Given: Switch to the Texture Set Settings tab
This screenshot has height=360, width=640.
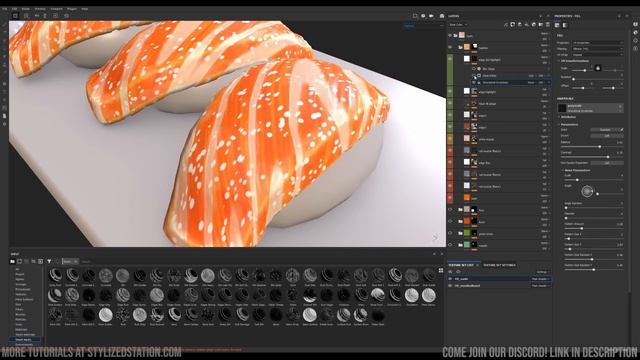Looking at the screenshot, I should (x=499, y=265).
